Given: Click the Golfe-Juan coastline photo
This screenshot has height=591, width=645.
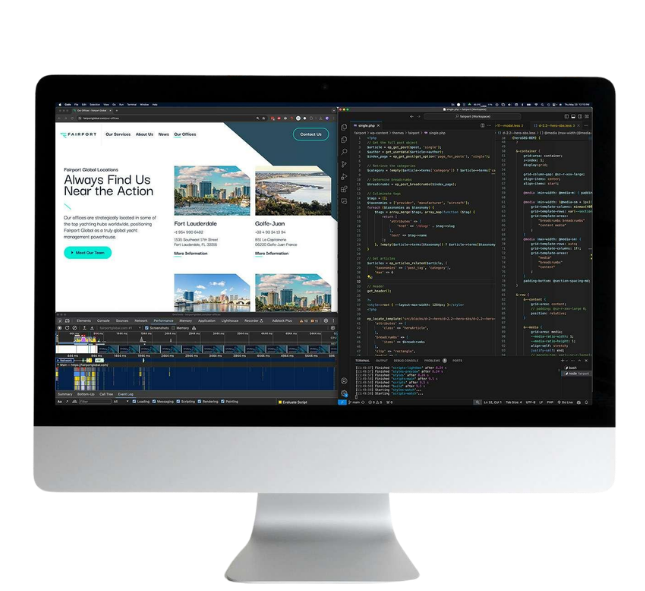Looking at the screenshot, I should tap(293, 190).
